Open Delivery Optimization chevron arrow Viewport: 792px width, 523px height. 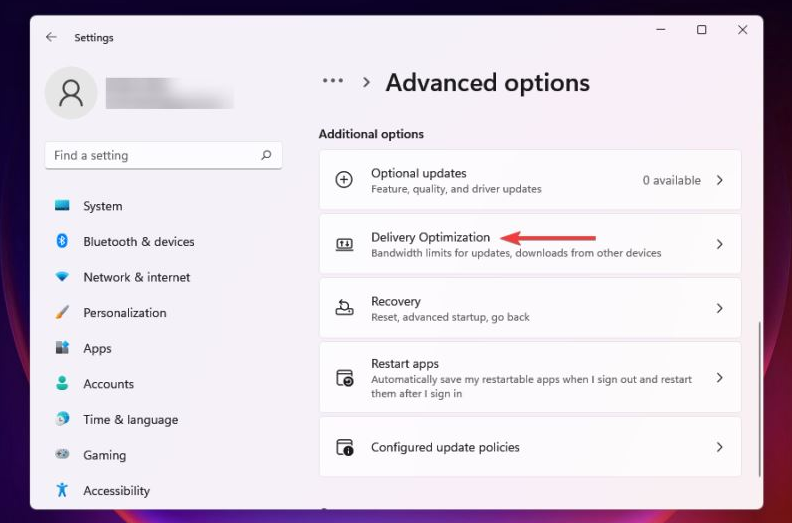(x=719, y=244)
